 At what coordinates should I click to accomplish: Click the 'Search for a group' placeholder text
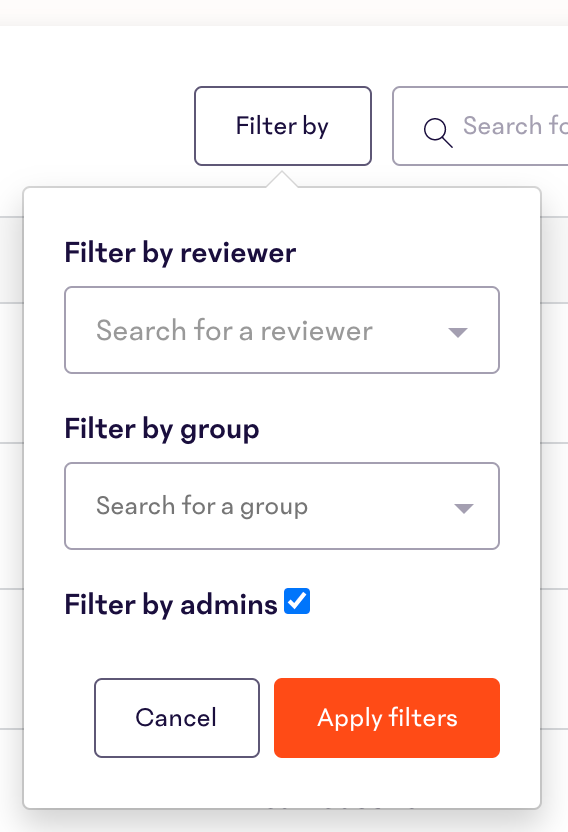click(202, 506)
